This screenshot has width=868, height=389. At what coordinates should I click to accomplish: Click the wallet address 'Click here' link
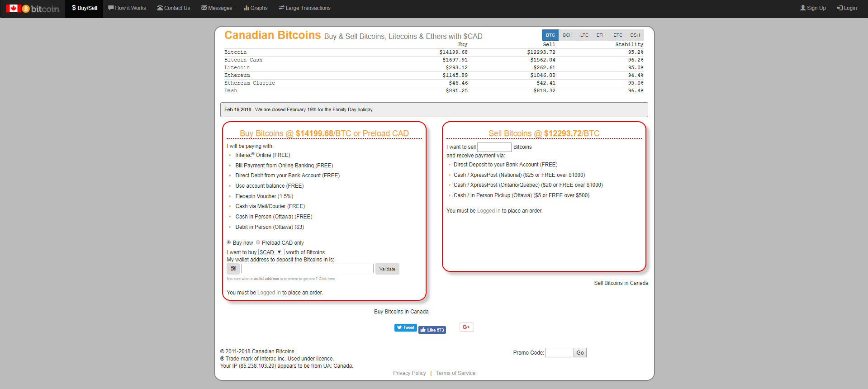(x=327, y=279)
